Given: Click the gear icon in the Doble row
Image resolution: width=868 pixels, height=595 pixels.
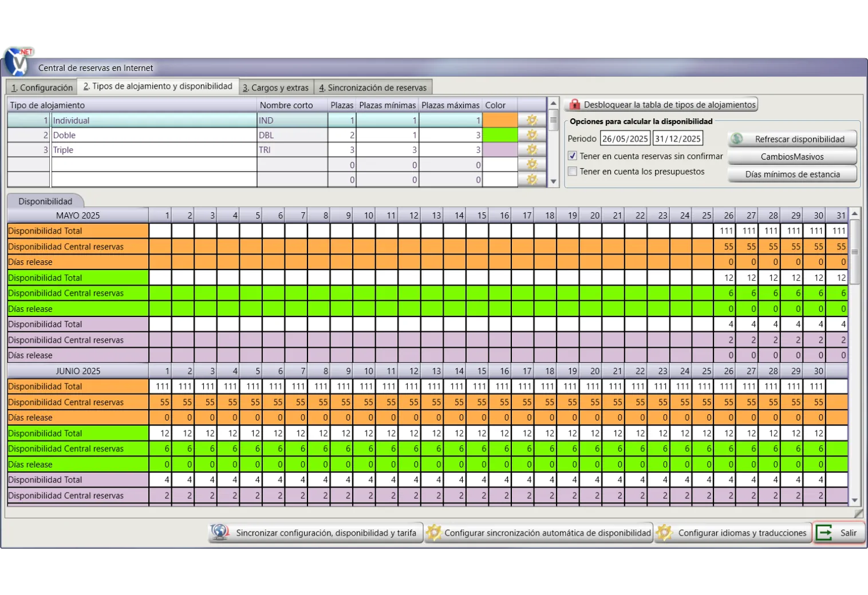Looking at the screenshot, I should coord(532,135).
